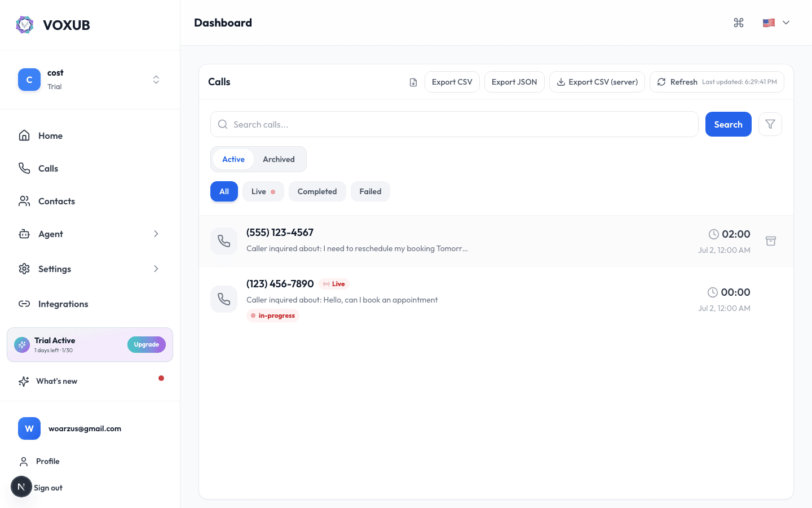Viewport: 812px width, 508px height.
Task: Go to Home in sidebar
Action: pyautogui.click(x=90, y=135)
